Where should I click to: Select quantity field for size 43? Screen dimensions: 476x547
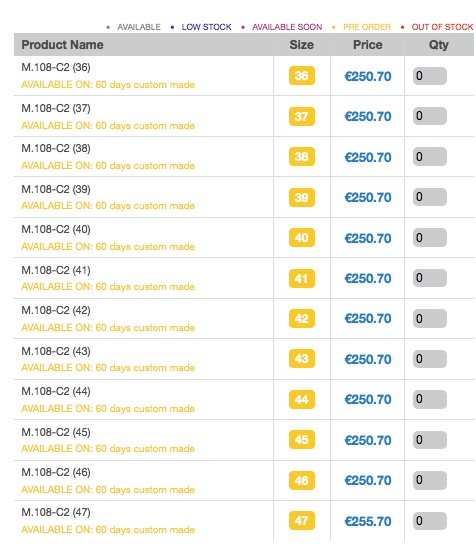tap(430, 359)
